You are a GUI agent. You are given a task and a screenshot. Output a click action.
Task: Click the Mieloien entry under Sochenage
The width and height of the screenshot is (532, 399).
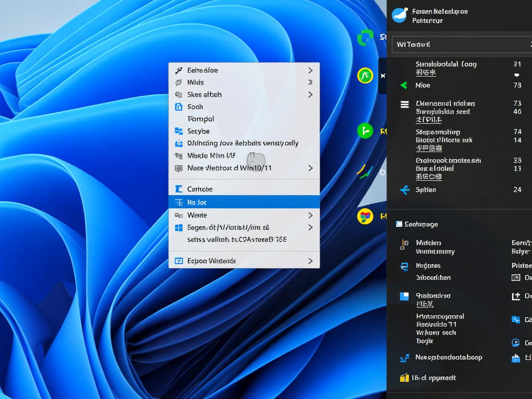coord(428,243)
